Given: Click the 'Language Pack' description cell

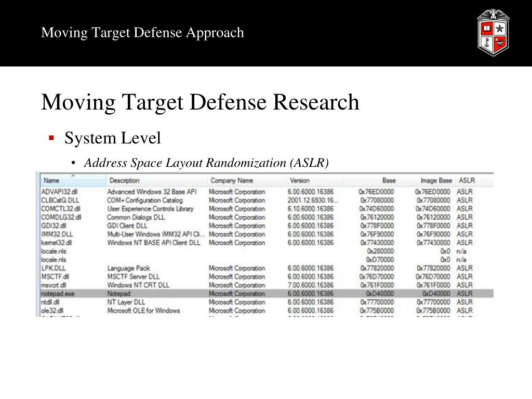Looking at the screenshot, I should click(x=129, y=268).
